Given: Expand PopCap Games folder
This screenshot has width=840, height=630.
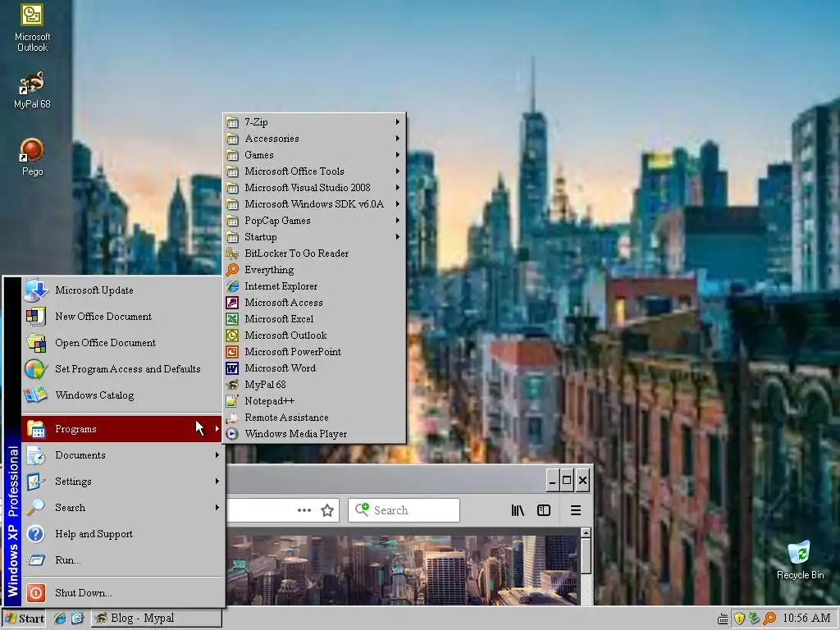Looking at the screenshot, I should click(314, 221).
